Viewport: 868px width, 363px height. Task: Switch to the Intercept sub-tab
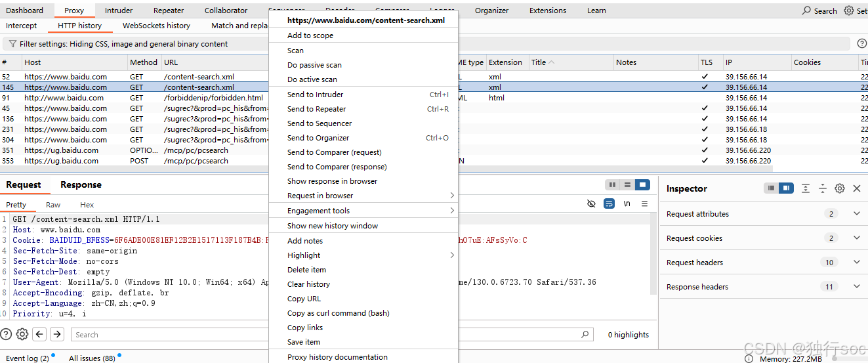tap(22, 26)
